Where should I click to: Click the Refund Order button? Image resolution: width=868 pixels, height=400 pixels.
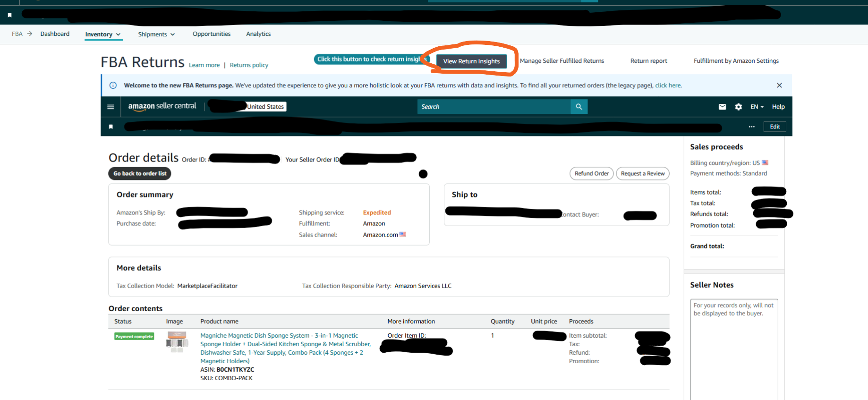[592, 173]
